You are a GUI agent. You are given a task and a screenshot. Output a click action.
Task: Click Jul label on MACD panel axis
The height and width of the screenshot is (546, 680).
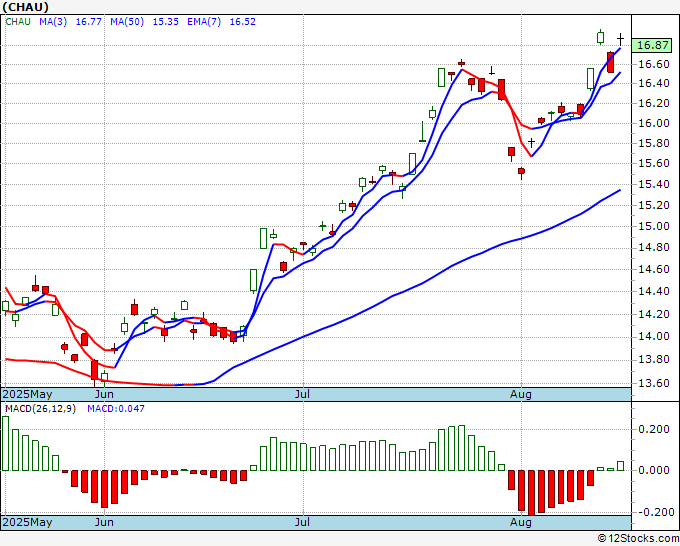click(x=302, y=522)
